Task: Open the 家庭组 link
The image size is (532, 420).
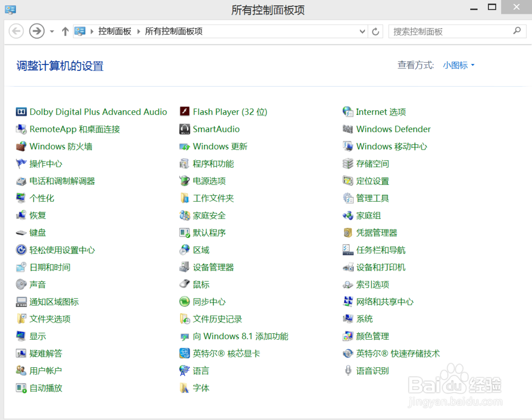Action: (368, 215)
